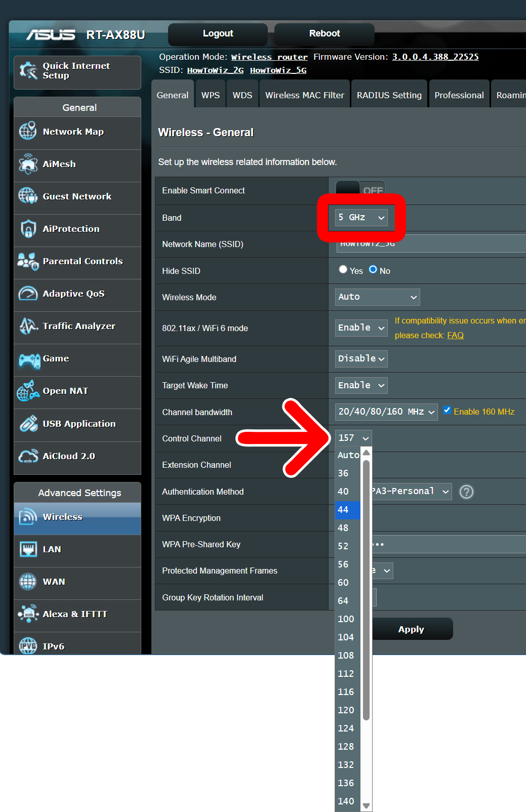Click the help icon beside Authentication Method
Image resolution: width=526 pixels, height=812 pixels.
(466, 492)
